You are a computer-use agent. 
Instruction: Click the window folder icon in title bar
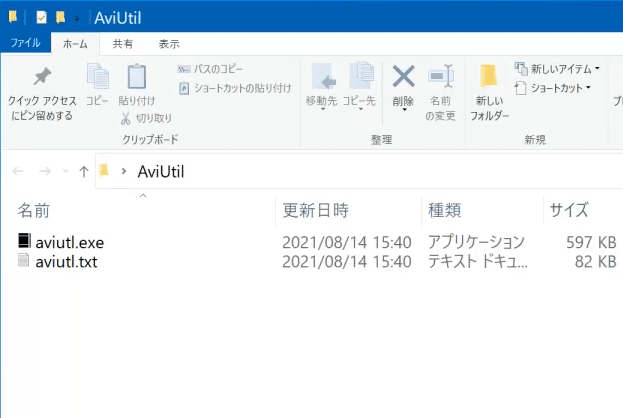(13, 17)
